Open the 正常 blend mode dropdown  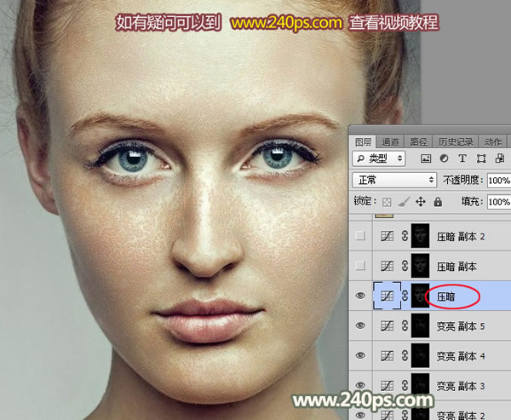tap(394, 180)
